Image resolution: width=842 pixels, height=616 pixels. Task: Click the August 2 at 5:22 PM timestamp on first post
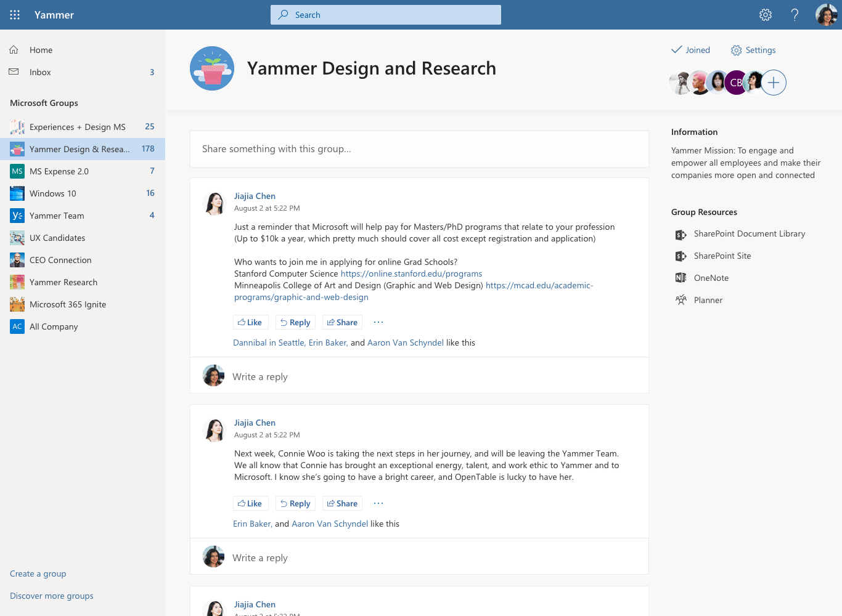[267, 208]
